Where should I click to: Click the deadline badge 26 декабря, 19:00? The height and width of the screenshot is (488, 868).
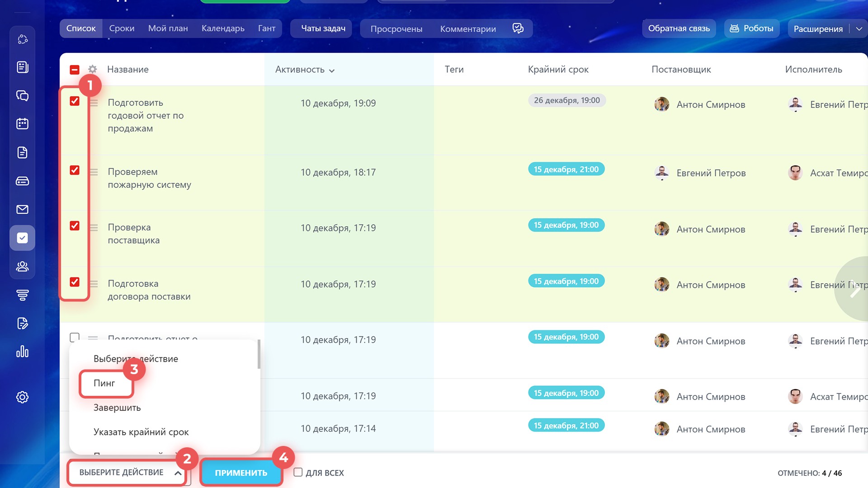(566, 100)
